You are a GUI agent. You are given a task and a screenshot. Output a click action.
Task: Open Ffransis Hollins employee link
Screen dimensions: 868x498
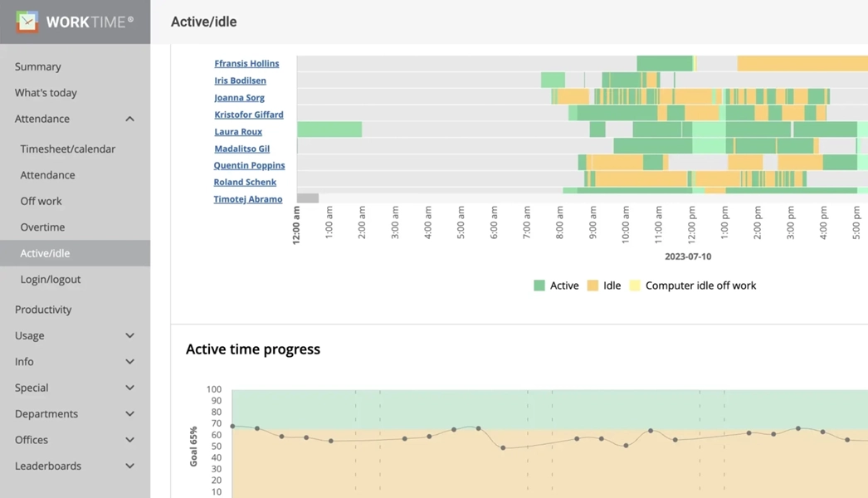246,64
